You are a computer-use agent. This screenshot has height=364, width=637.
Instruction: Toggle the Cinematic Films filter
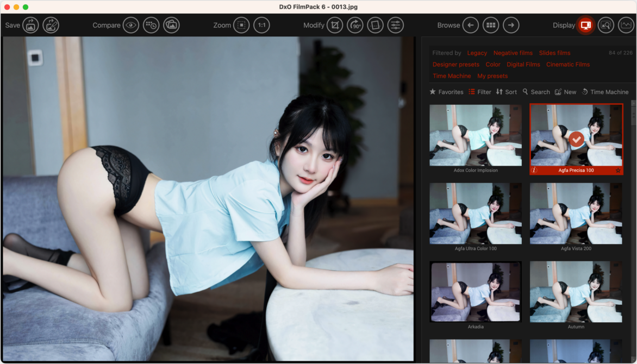coord(568,64)
